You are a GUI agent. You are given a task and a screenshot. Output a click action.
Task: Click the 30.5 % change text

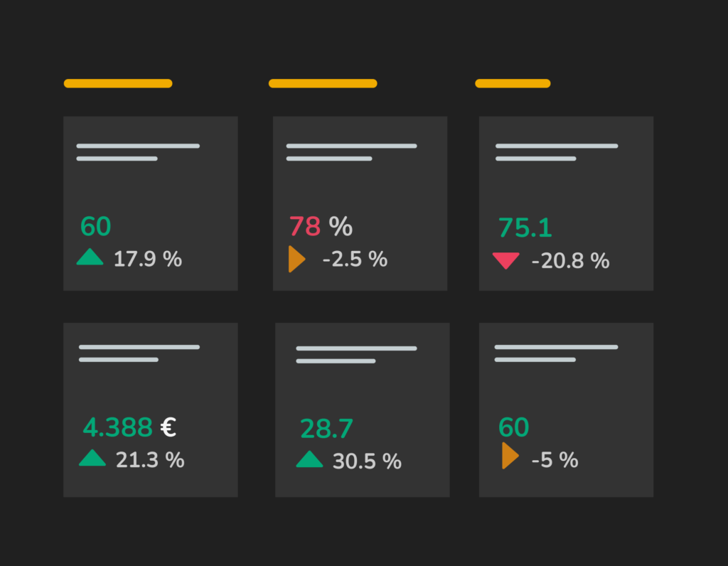(367, 461)
